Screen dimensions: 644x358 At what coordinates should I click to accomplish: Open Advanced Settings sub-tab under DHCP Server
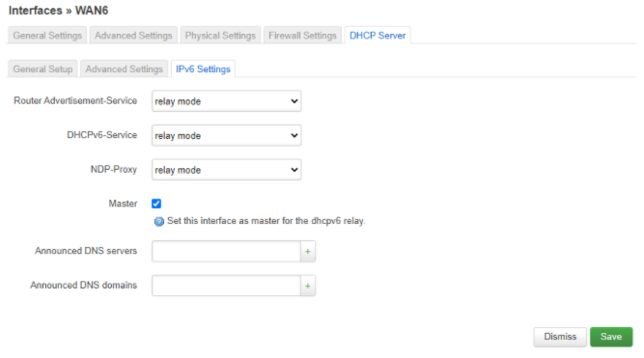coord(124,69)
